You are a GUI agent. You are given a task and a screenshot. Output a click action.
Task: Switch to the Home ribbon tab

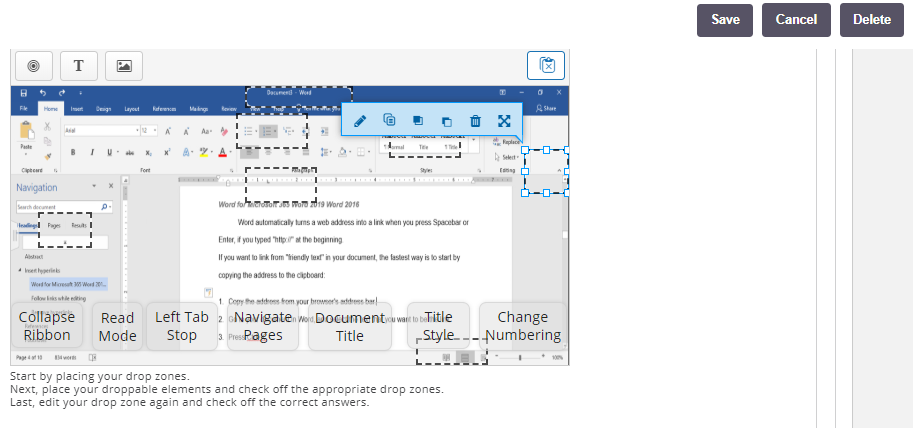coord(51,108)
